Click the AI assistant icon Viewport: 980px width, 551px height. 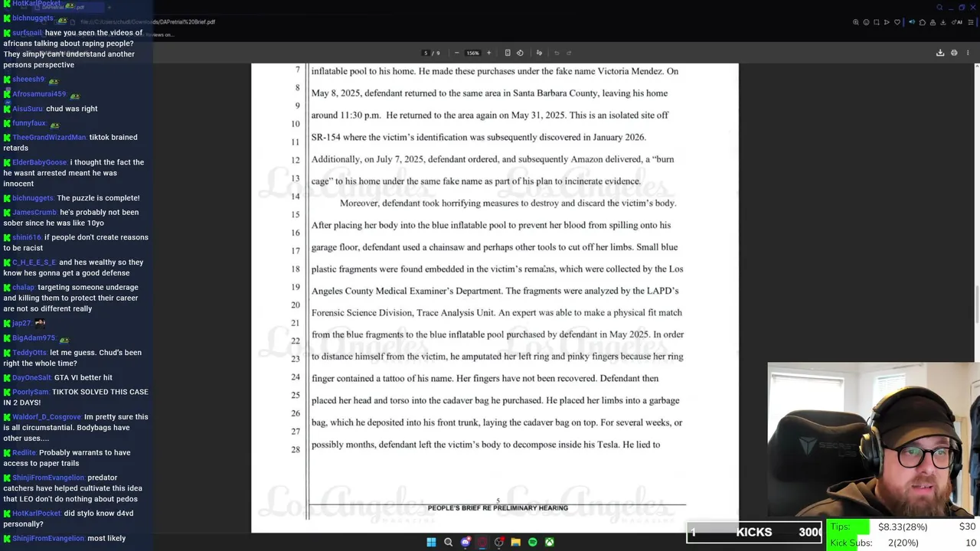[x=957, y=22]
